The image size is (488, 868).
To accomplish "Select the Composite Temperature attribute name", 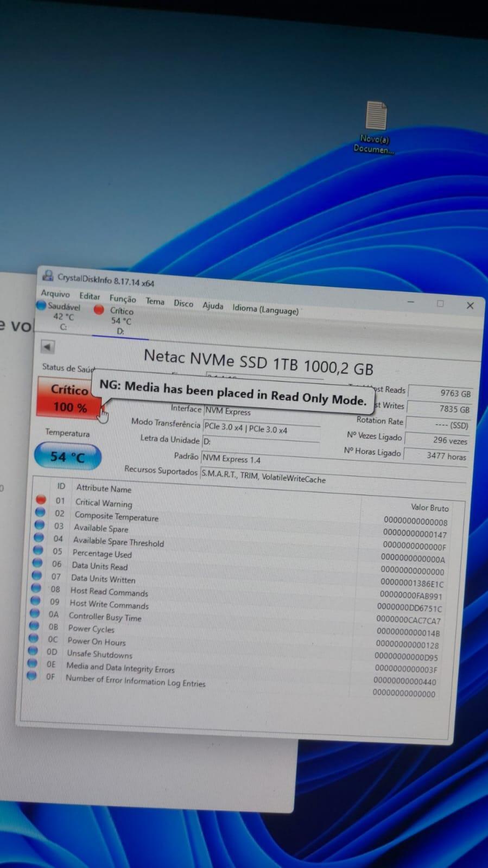I will (116, 517).
